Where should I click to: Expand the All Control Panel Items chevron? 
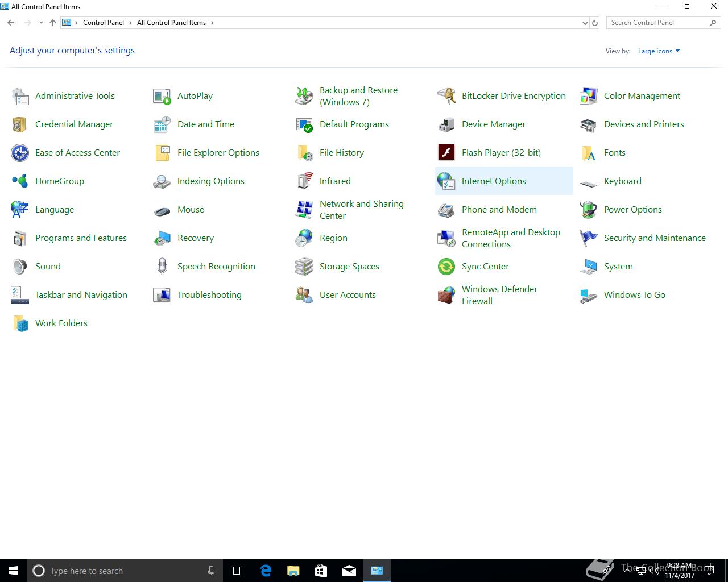coord(213,23)
